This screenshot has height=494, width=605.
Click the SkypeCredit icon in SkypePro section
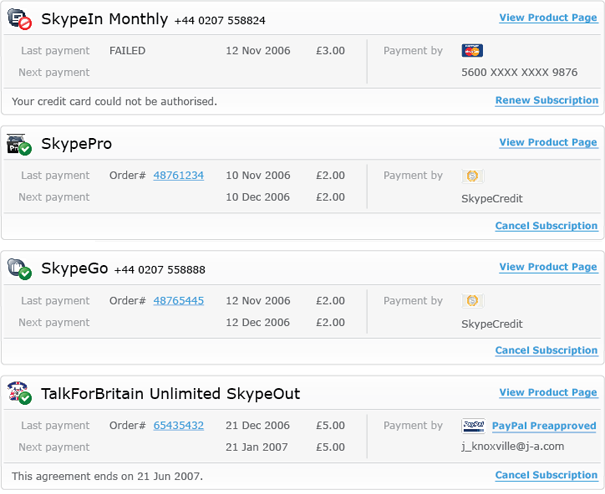pos(472,176)
